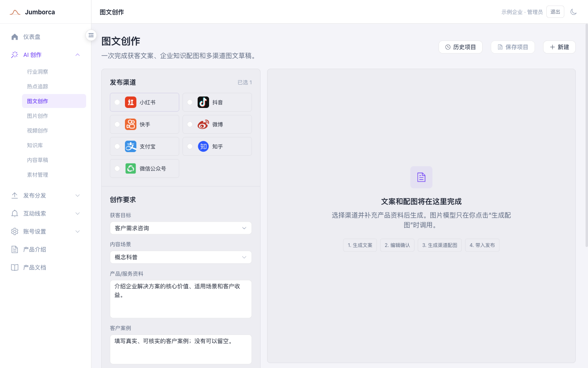Click the 仪表盘 home icon
Screen dimensions: 588x368
15,37
